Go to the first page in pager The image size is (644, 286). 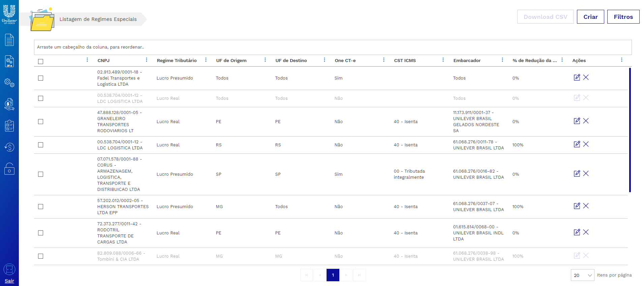click(x=306, y=275)
